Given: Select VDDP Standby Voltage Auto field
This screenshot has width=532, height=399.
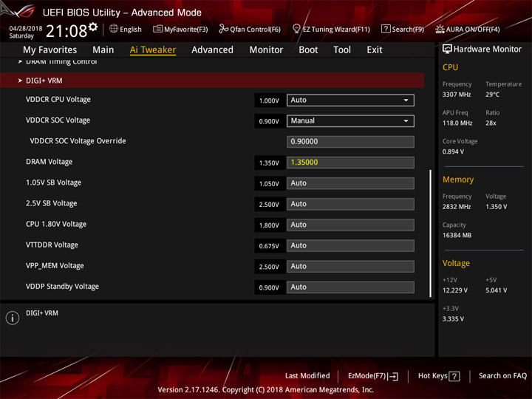Looking at the screenshot, I should coord(350,287).
